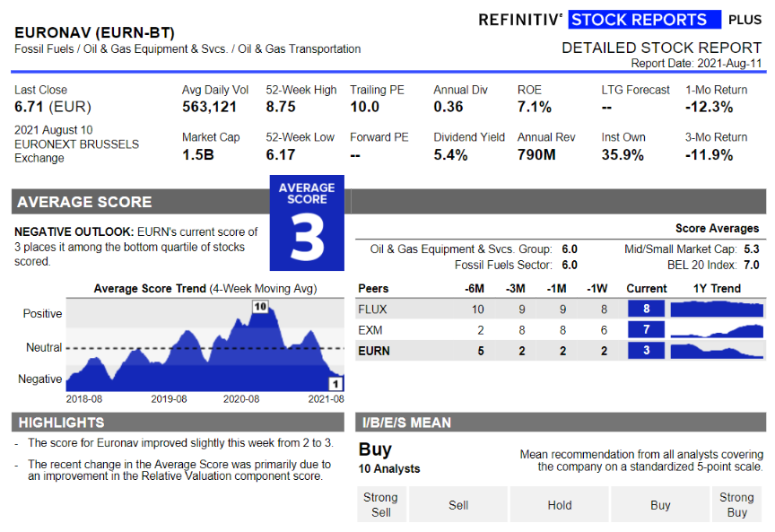775x532 pixels.
Task: Click the peak marker labeled 10
Action: coord(260,307)
